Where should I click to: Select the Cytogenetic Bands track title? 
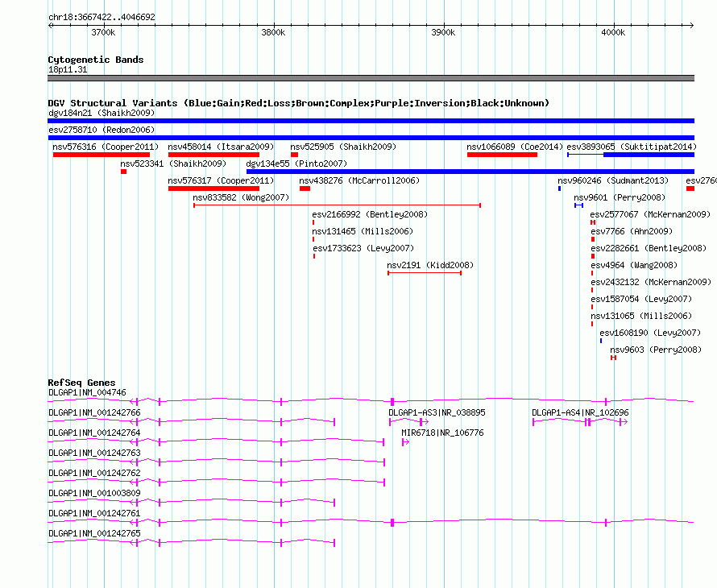[x=96, y=60]
